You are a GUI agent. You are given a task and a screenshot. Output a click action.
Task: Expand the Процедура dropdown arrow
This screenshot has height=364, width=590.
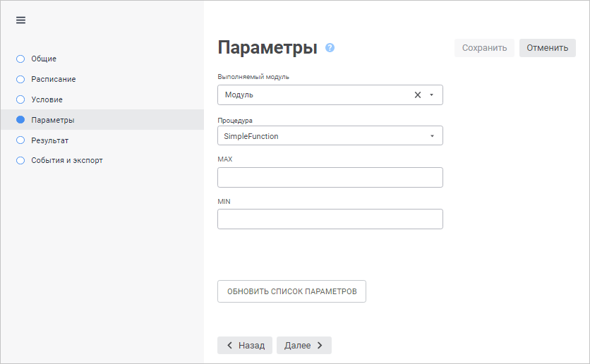tap(431, 136)
